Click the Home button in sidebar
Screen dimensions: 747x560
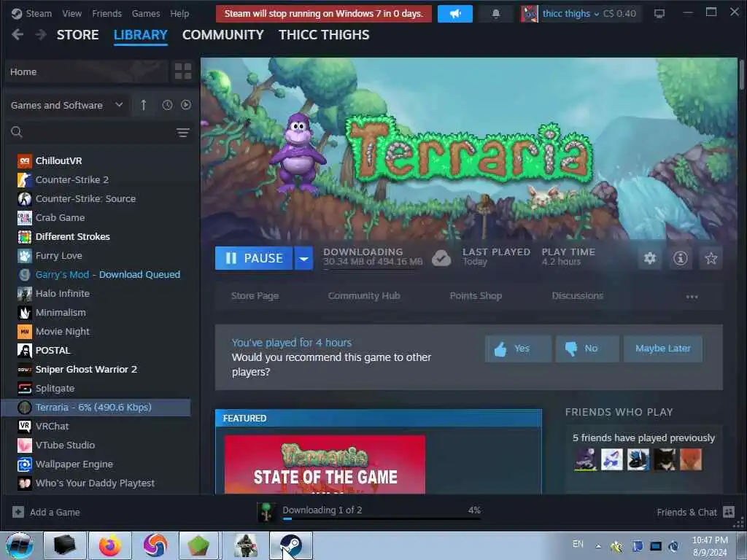86,71
